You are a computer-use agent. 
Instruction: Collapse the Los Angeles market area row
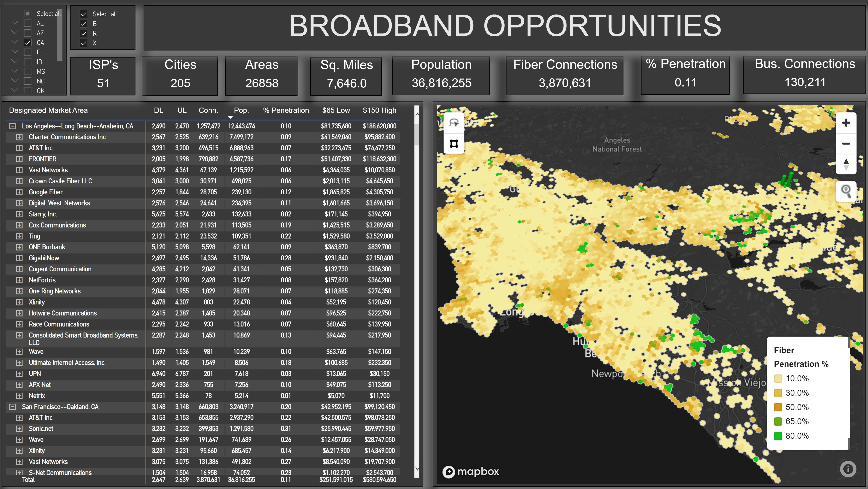tap(12, 126)
